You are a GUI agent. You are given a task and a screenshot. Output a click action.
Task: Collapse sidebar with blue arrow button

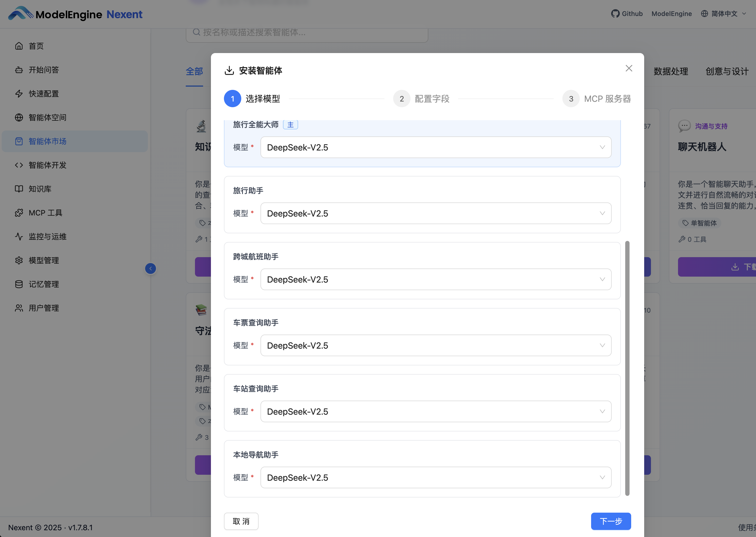point(151,268)
